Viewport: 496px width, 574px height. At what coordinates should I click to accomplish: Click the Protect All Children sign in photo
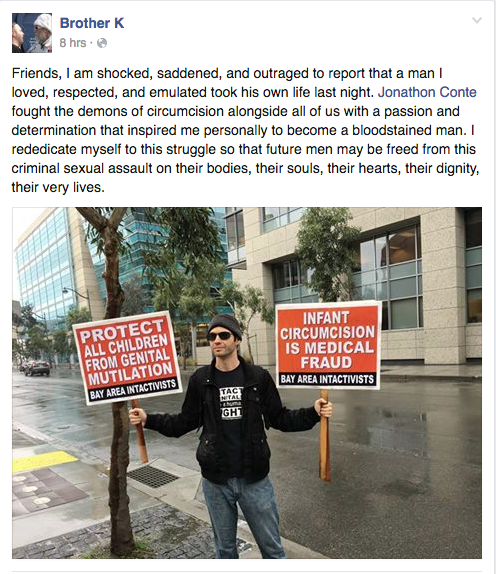[127, 358]
